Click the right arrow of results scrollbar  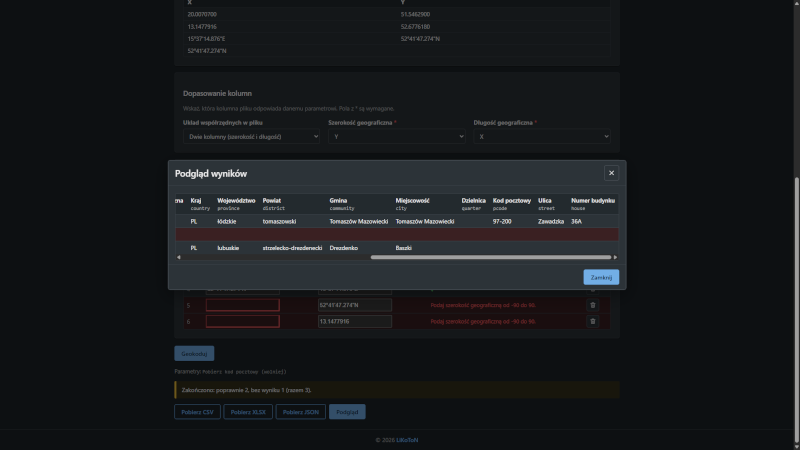615,257
